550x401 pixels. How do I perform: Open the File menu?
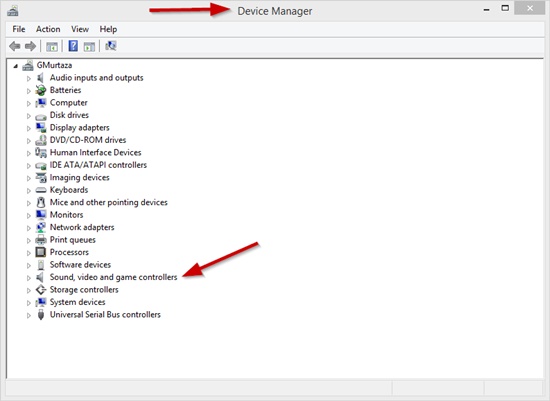[x=19, y=29]
